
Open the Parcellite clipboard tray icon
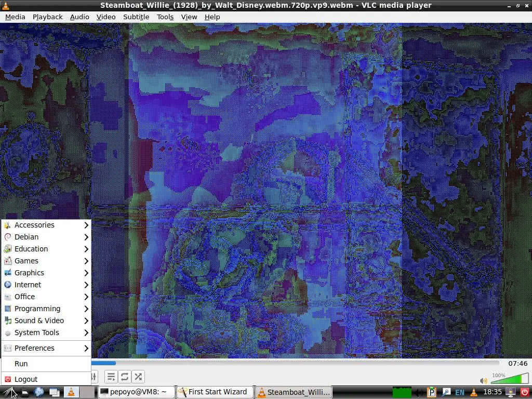pyautogui.click(x=432, y=392)
